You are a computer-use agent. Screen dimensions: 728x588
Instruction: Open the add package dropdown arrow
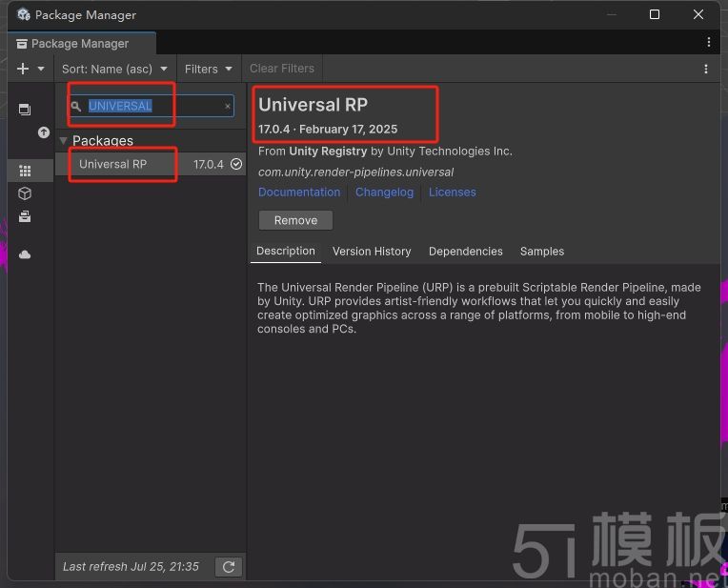point(41,69)
